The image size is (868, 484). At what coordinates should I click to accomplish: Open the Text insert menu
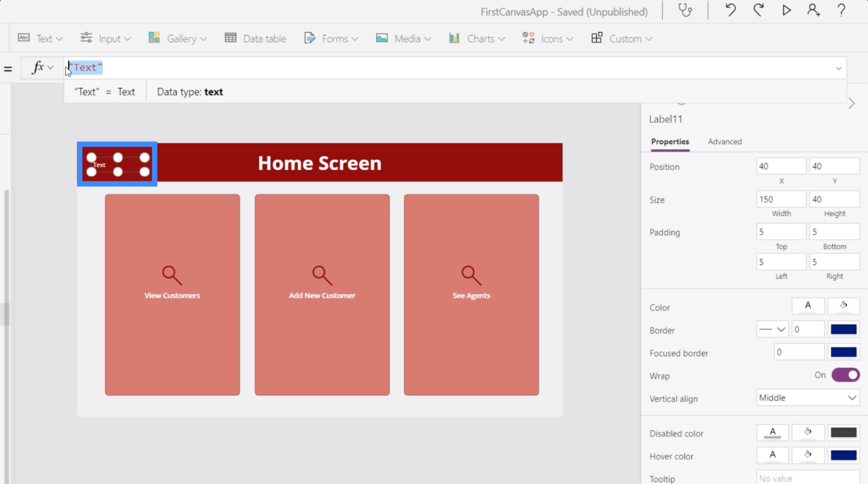40,38
